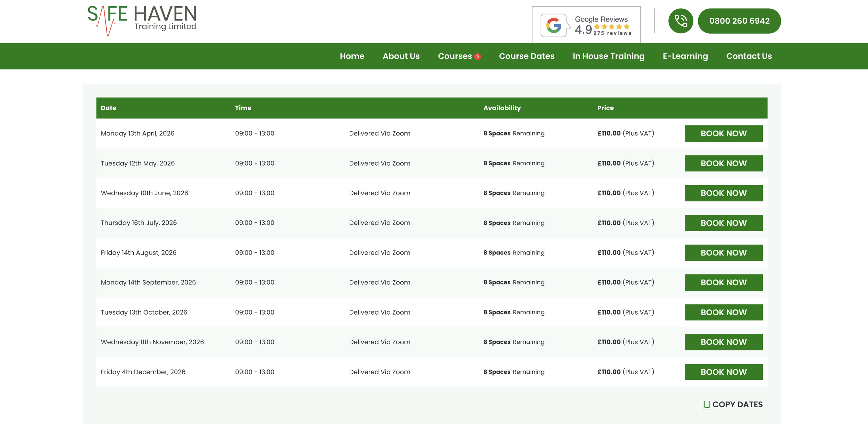
Task: Go to the Home page
Action: [352, 56]
